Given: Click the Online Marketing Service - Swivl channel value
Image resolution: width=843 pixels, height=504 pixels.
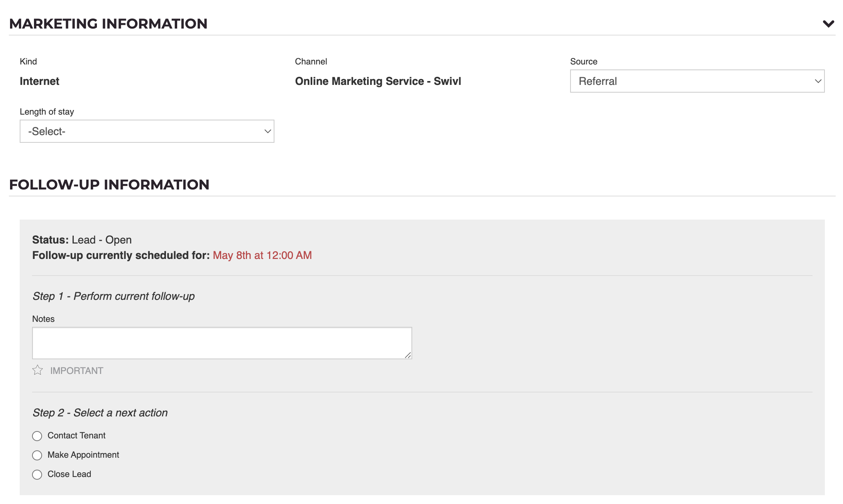Looking at the screenshot, I should click(x=378, y=81).
